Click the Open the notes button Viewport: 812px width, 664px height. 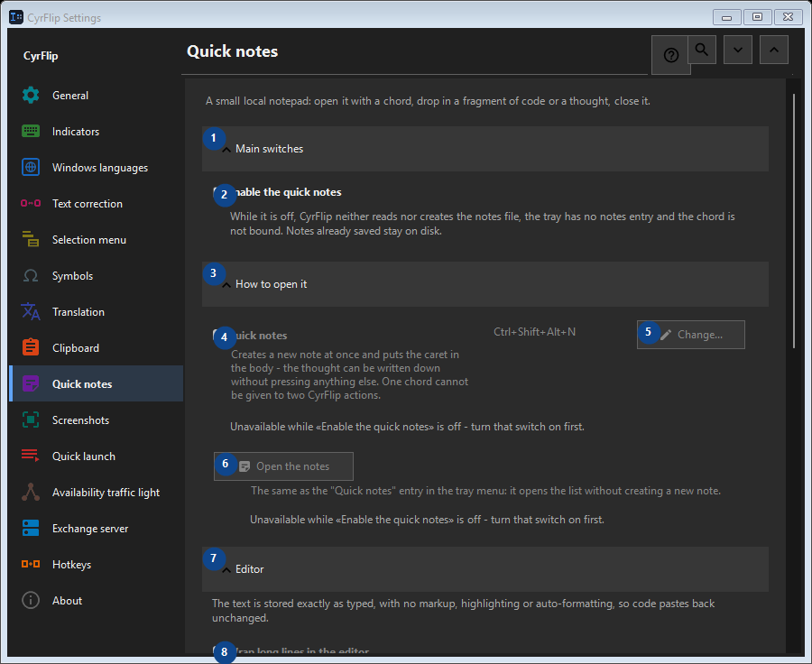(284, 466)
